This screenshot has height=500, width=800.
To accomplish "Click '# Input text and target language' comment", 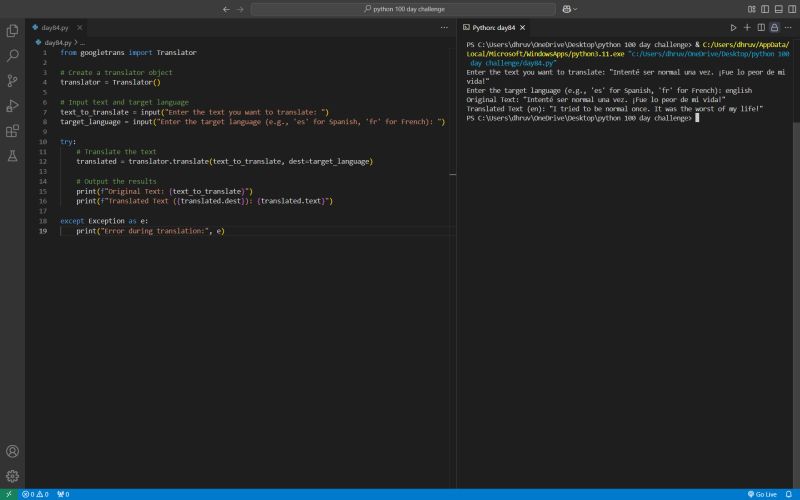I will coord(124,102).
